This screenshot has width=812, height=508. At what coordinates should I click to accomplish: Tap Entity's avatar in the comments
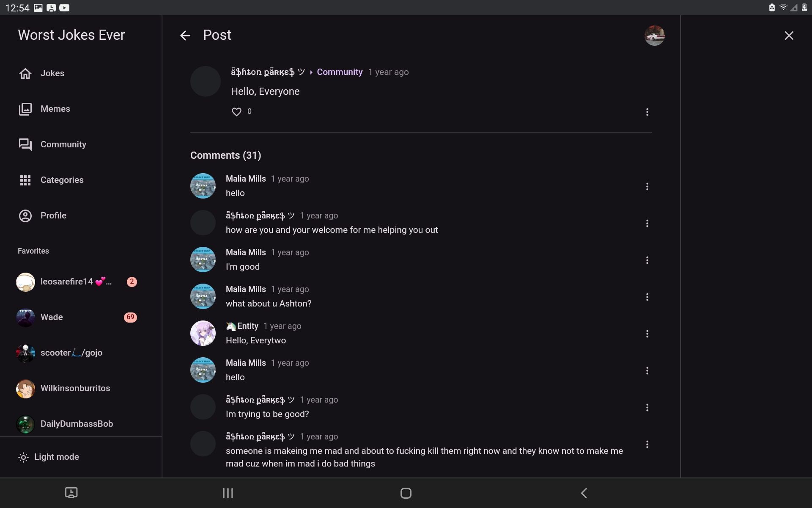203,333
